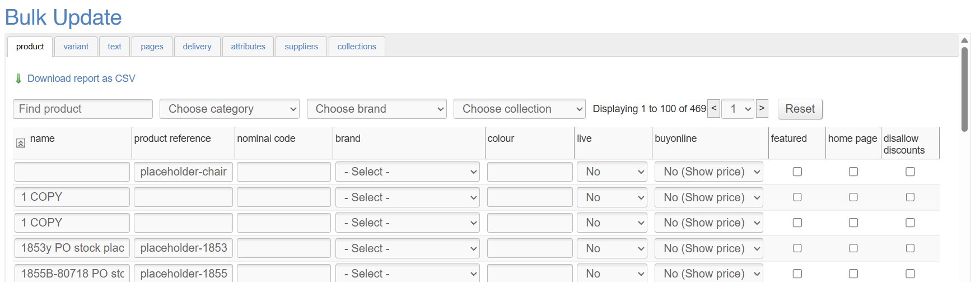
Task: Open live dropdown in first row
Action: (612, 172)
